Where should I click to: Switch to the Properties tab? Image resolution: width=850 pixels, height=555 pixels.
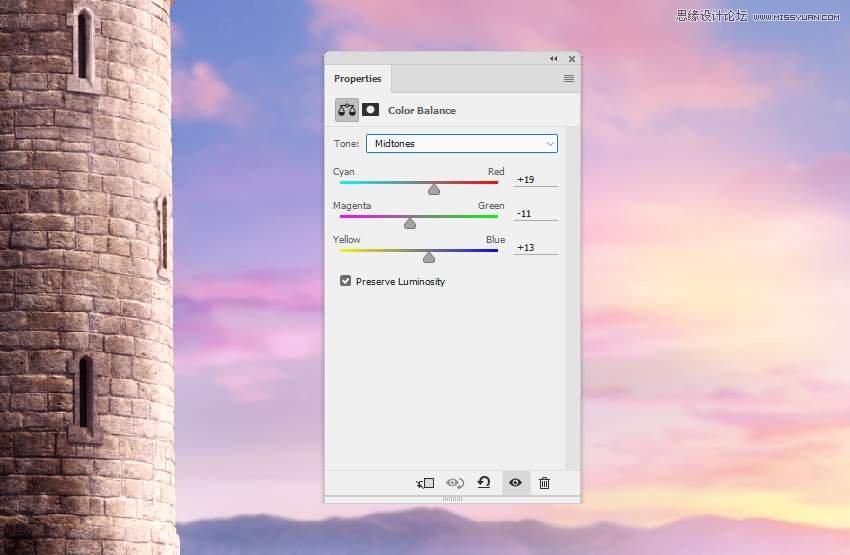(358, 79)
